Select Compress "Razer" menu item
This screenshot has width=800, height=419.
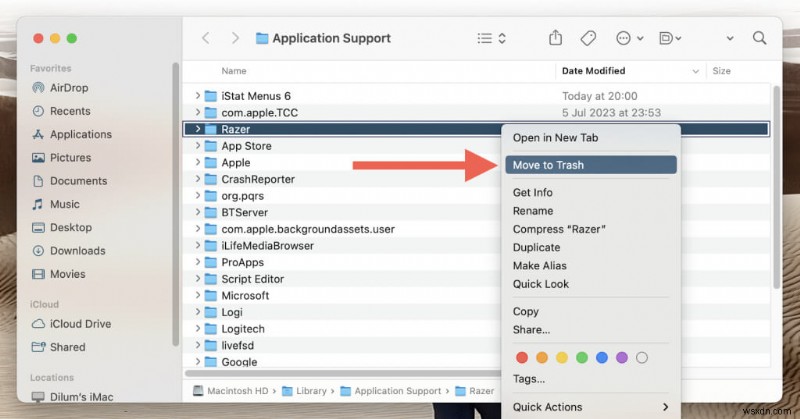point(591,229)
